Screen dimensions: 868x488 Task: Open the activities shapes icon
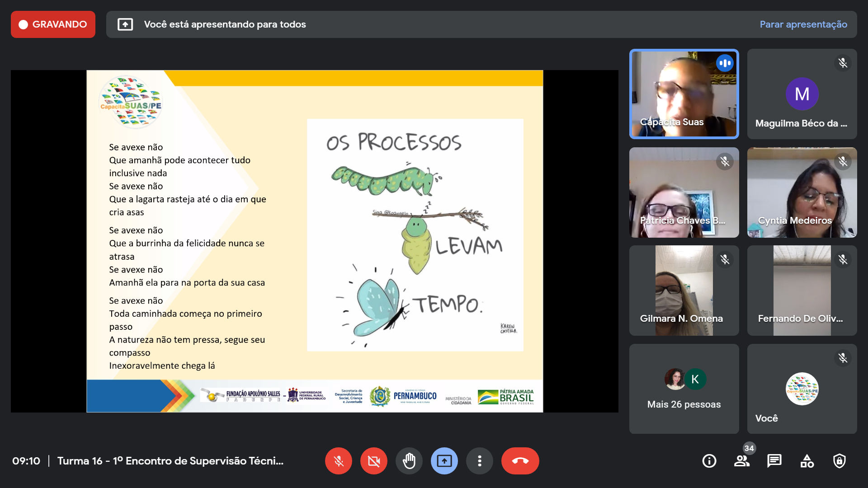click(807, 461)
